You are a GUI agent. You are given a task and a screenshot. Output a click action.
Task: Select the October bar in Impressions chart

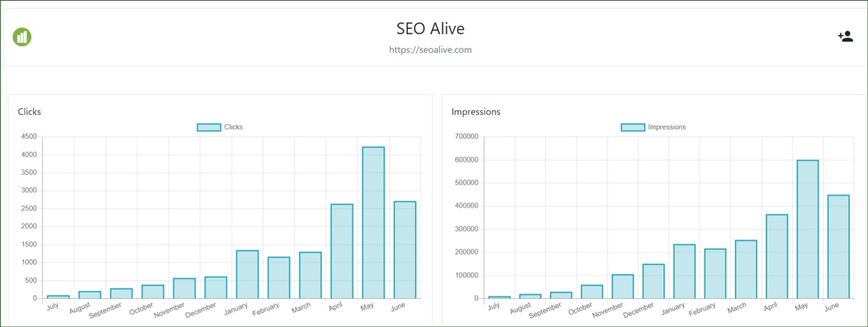[592, 292]
